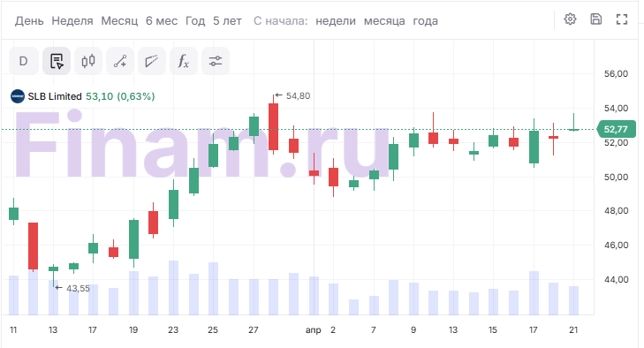Select the Год range
This screenshot has height=348, width=644.
(195, 21)
